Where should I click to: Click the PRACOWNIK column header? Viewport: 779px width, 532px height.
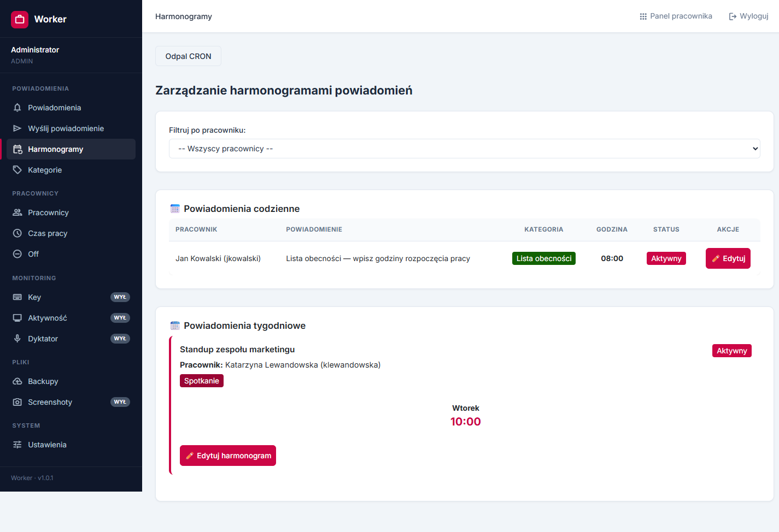196,229
